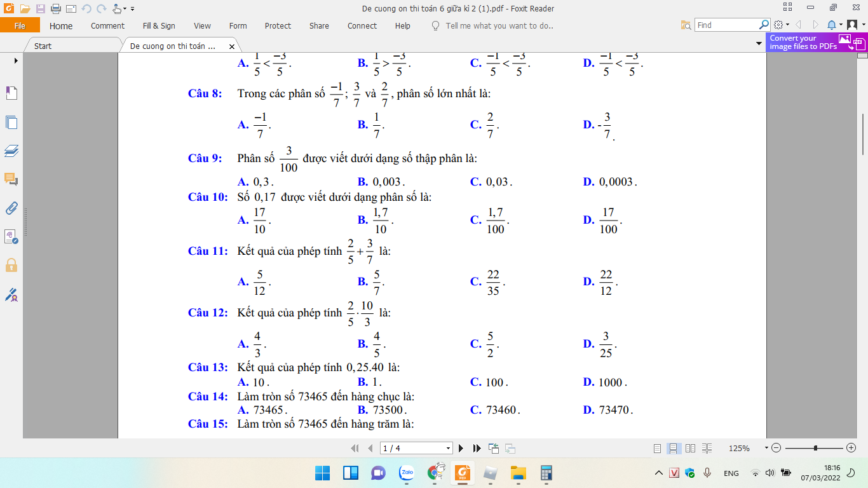Open the Share ribbon tab
Image resolution: width=868 pixels, height=488 pixels.
click(x=319, y=26)
